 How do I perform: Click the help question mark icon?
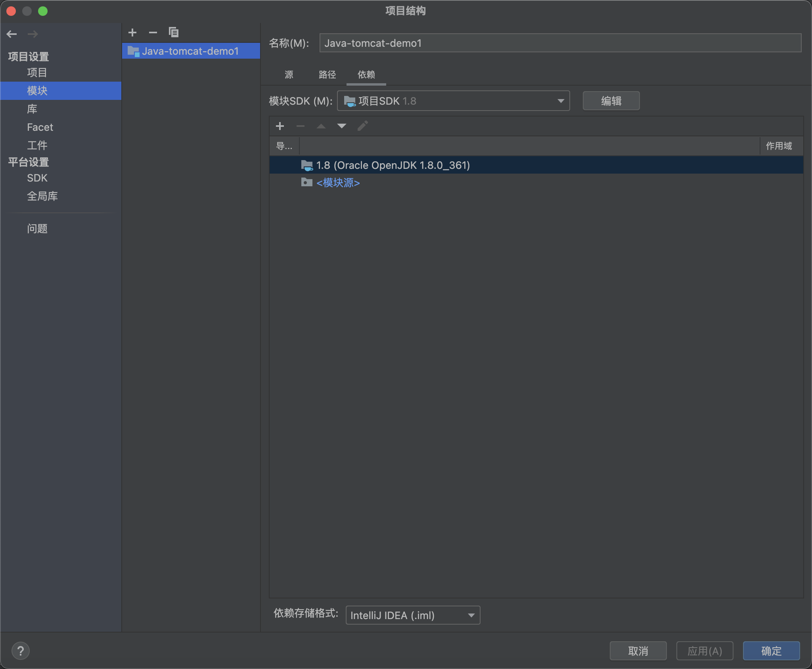pos(21,651)
